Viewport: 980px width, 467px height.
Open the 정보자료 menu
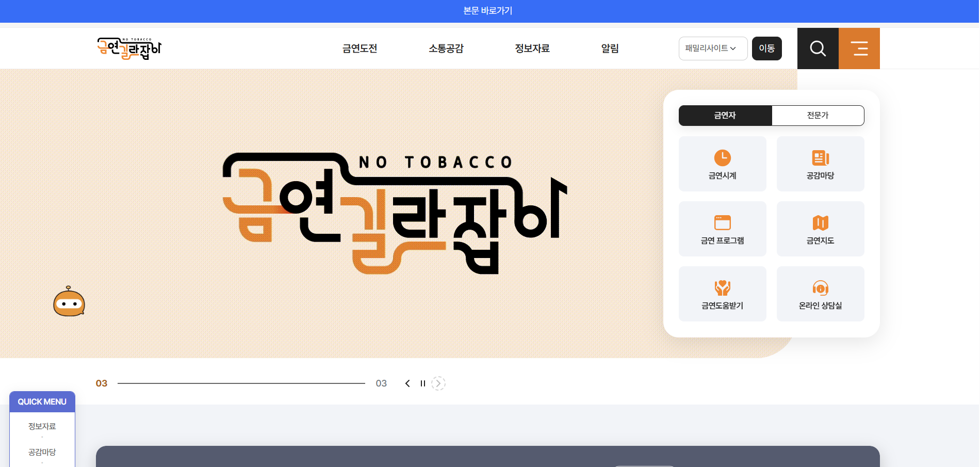point(532,49)
